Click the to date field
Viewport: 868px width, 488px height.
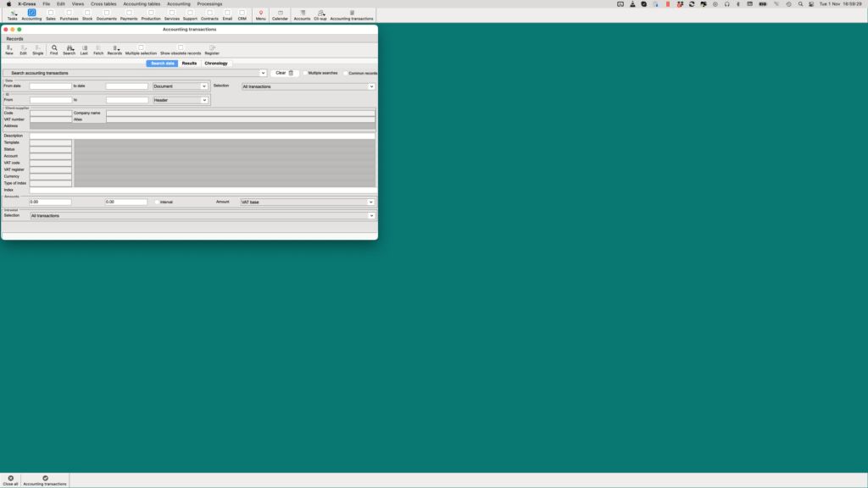tap(127, 86)
